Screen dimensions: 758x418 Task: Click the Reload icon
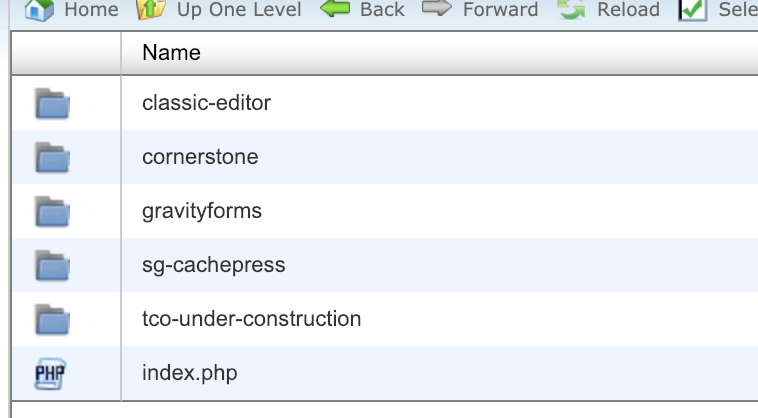click(571, 10)
